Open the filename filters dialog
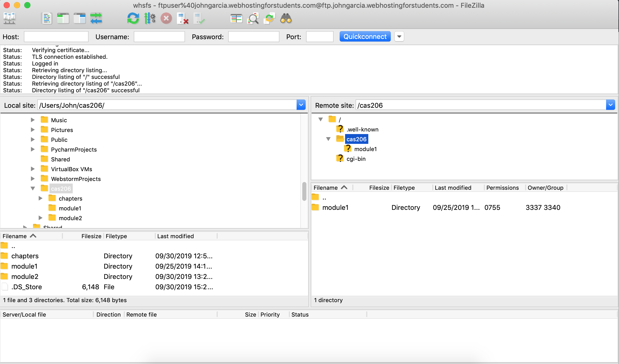The width and height of the screenshot is (619, 364). click(253, 19)
